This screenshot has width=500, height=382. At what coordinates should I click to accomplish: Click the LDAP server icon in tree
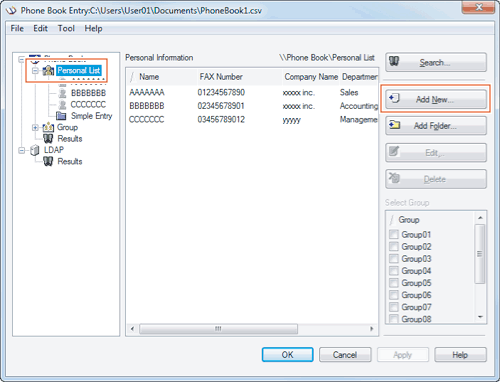tap(35, 150)
